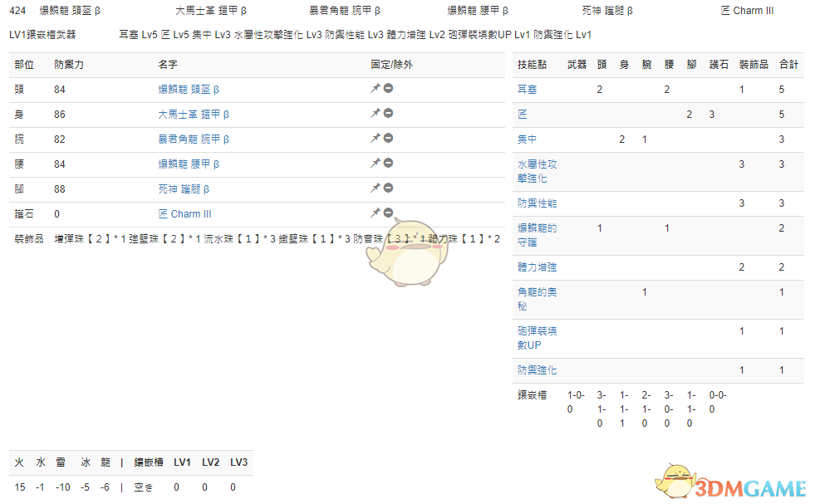Pin the 匠 Charm III row

[x=376, y=213]
